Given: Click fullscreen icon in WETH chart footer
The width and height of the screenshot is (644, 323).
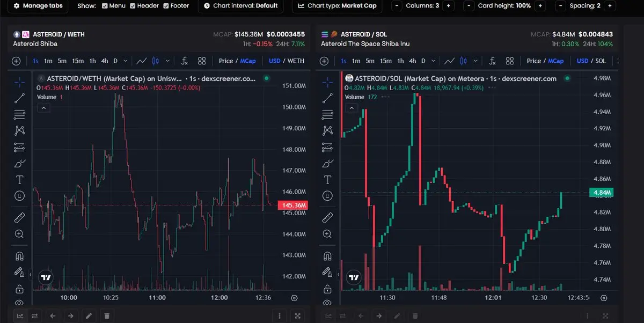Looking at the screenshot, I should pyautogui.click(x=298, y=316).
